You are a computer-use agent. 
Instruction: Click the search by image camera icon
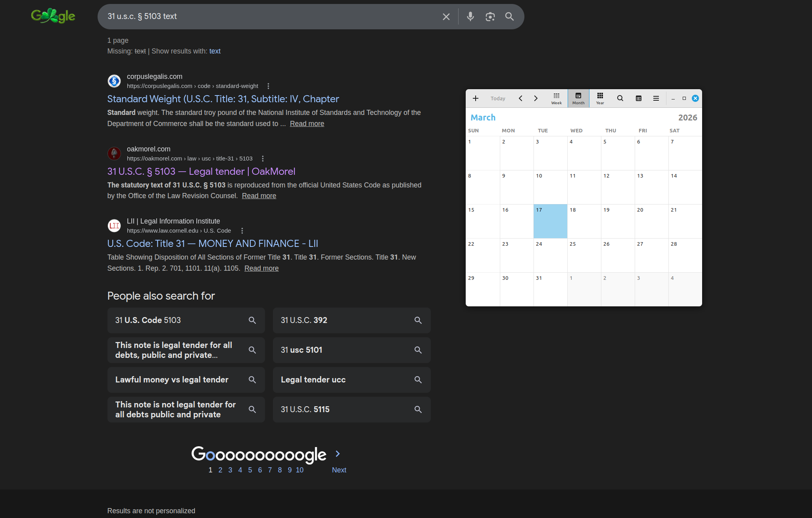[x=490, y=17]
